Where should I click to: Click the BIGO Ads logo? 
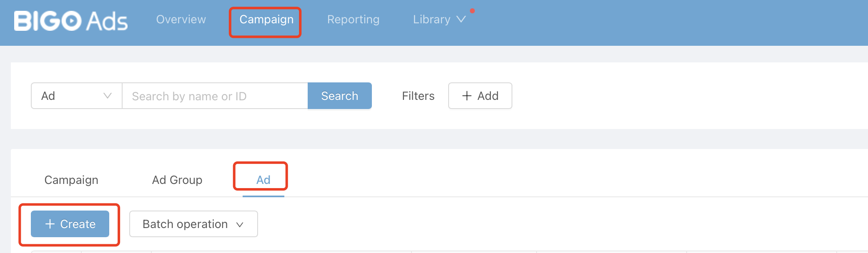point(71,21)
